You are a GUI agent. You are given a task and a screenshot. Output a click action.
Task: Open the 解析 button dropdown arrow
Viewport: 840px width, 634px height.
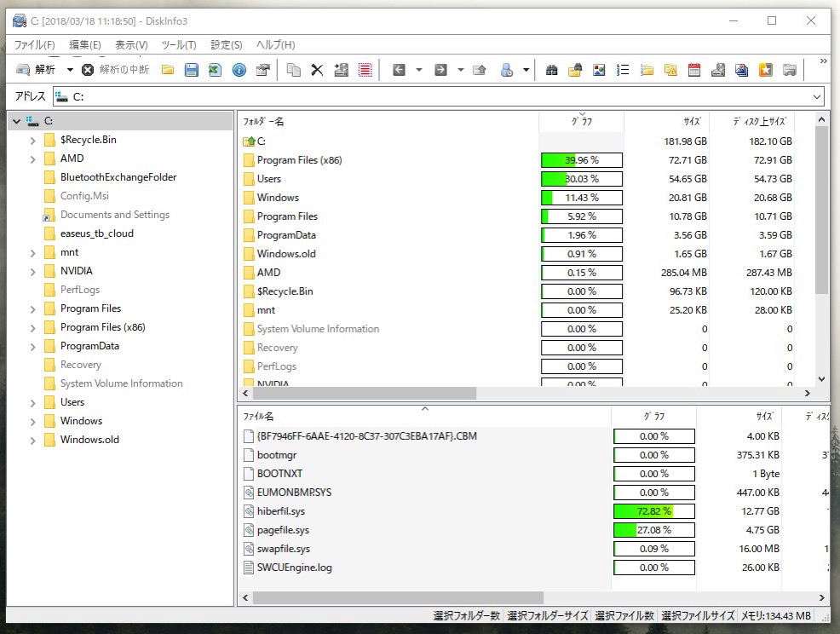click(x=70, y=70)
